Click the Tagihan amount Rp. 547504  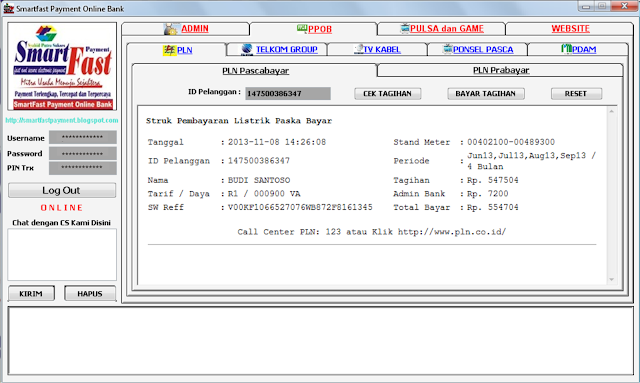(493, 180)
